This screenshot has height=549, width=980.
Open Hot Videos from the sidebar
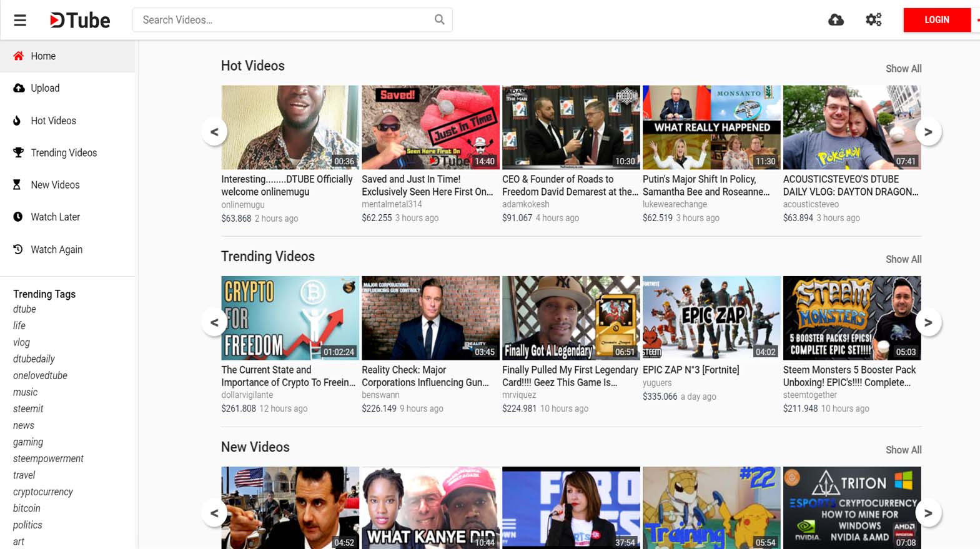[67, 121]
